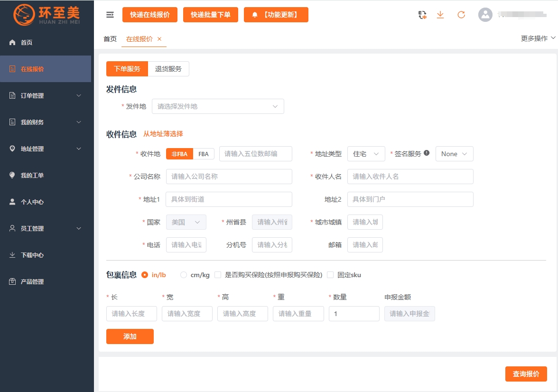
Task: Click the 查询报价 button
Action: click(x=526, y=374)
